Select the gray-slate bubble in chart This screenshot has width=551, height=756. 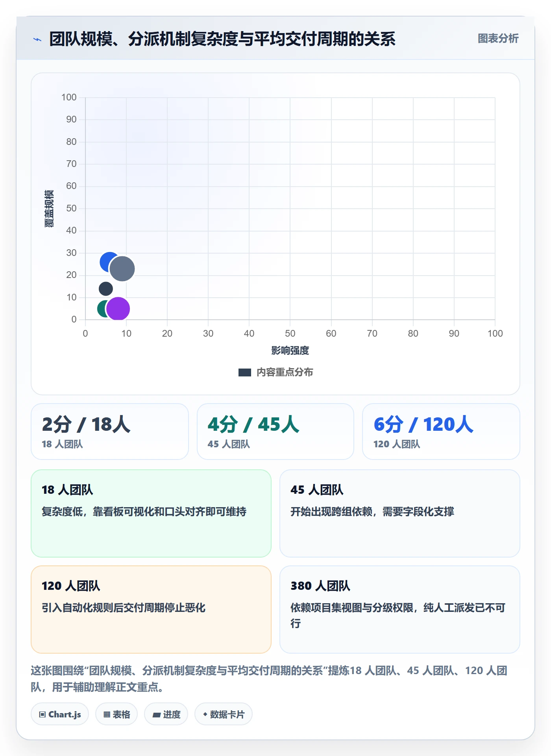(122, 269)
